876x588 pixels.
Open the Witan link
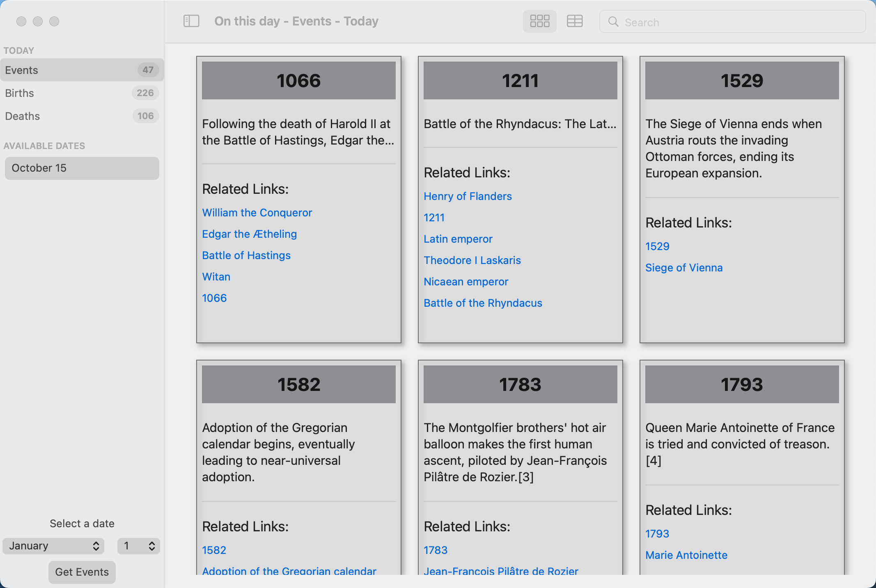[x=216, y=277]
